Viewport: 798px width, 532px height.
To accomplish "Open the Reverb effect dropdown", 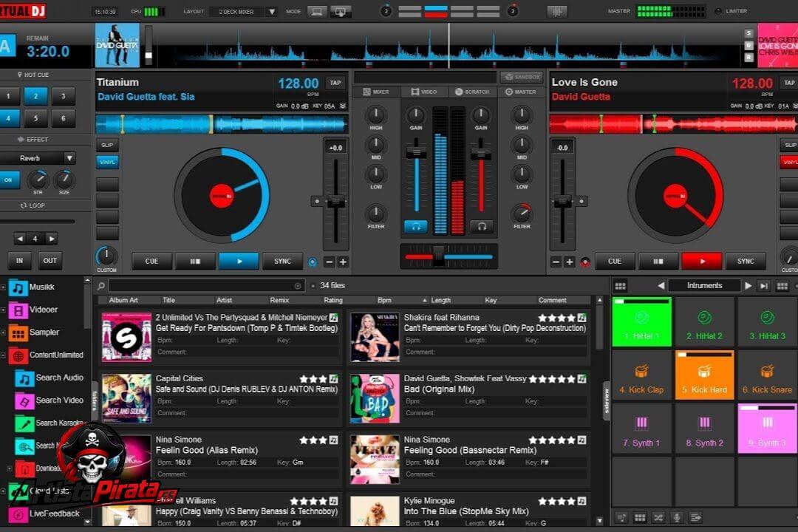I will coord(69,158).
